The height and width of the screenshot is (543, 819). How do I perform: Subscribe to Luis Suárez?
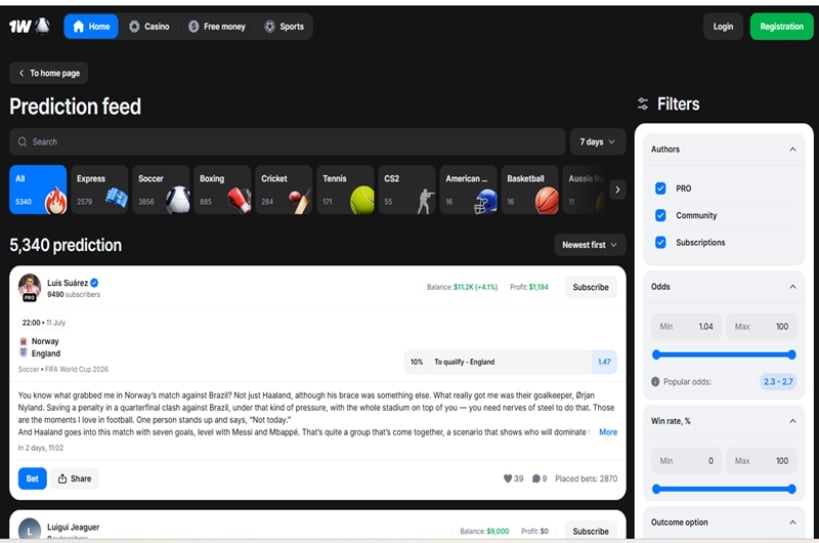(590, 287)
